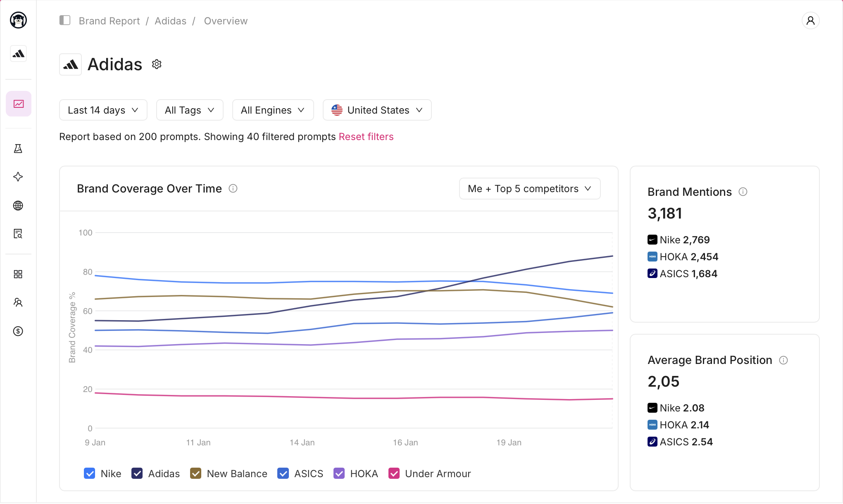Open the Last 14 days dropdown
Image resolution: width=843 pixels, height=504 pixels.
pos(103,110)
